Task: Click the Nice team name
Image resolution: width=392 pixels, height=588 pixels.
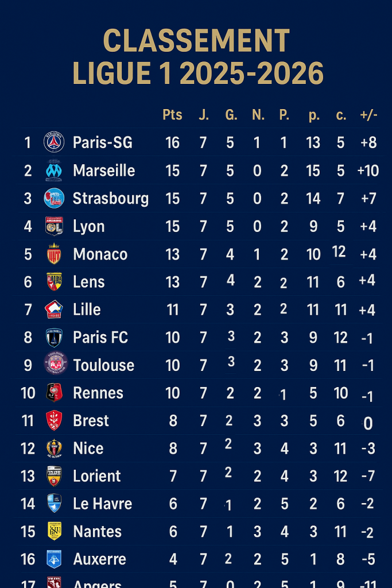Action: [x=88, y=448]
